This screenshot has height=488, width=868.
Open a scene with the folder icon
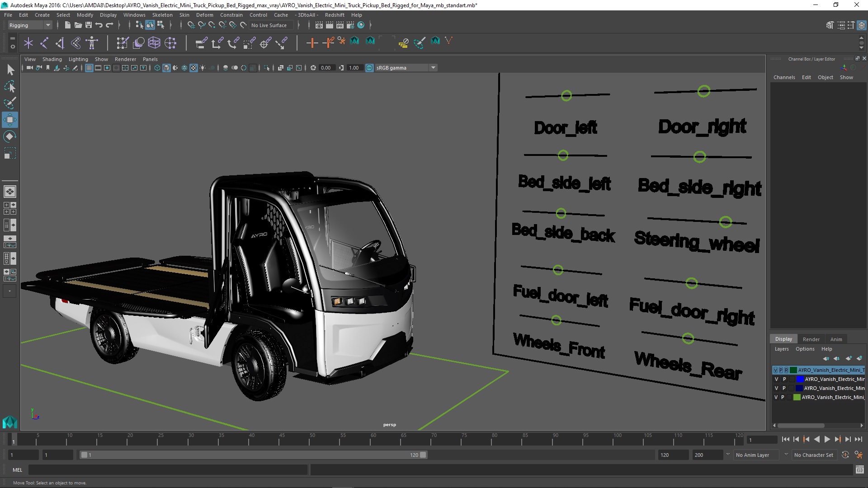pyautogui.click(x=78, y=25)
